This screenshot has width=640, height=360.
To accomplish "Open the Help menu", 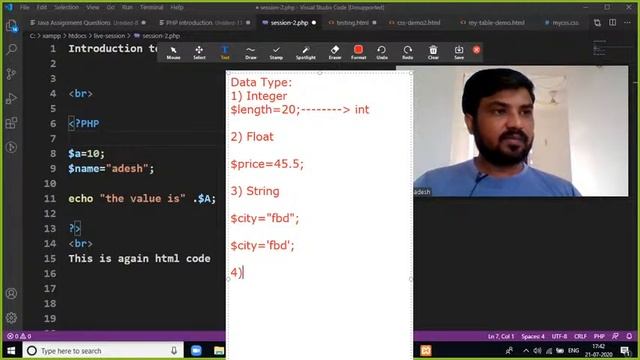I will (x=177, y=7).
